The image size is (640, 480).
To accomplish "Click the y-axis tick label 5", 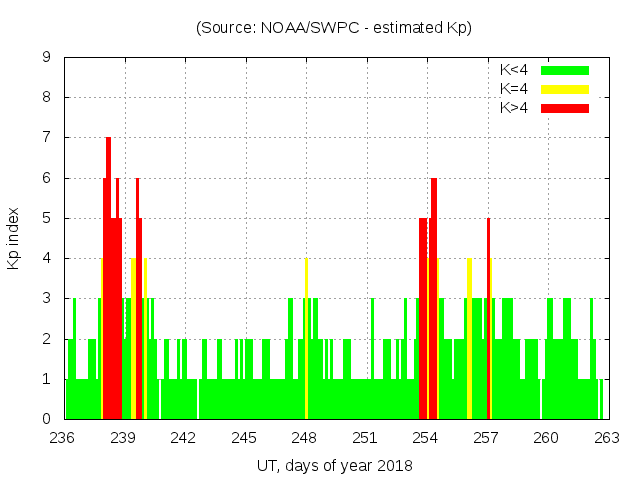I will pyautogui.click(x=47, y=218).
